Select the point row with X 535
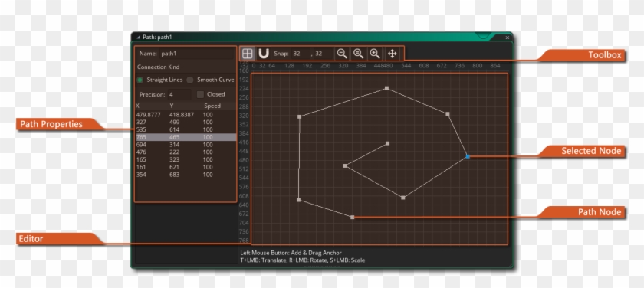Viewport: 644px width, 288px height. point(186,129)
